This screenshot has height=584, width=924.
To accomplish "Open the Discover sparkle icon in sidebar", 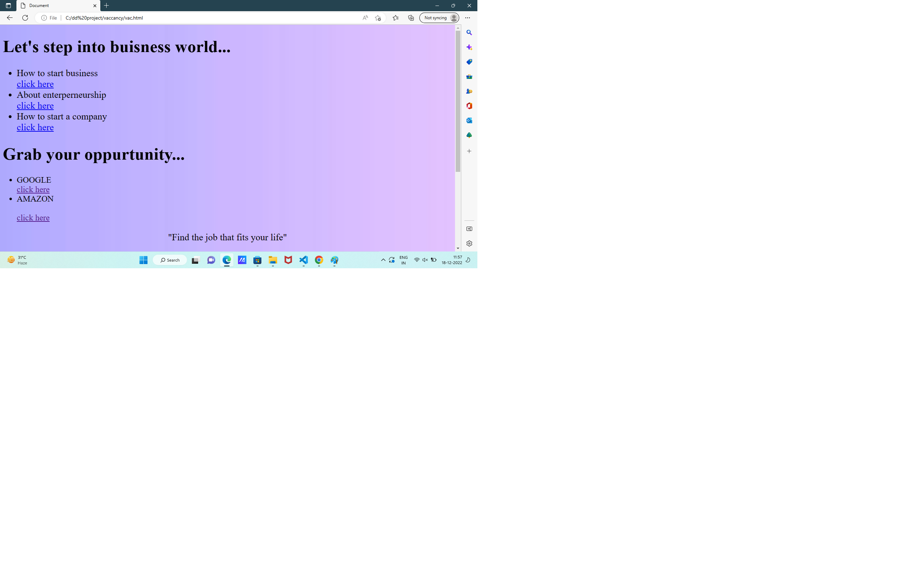I will (x=469, y=47).
